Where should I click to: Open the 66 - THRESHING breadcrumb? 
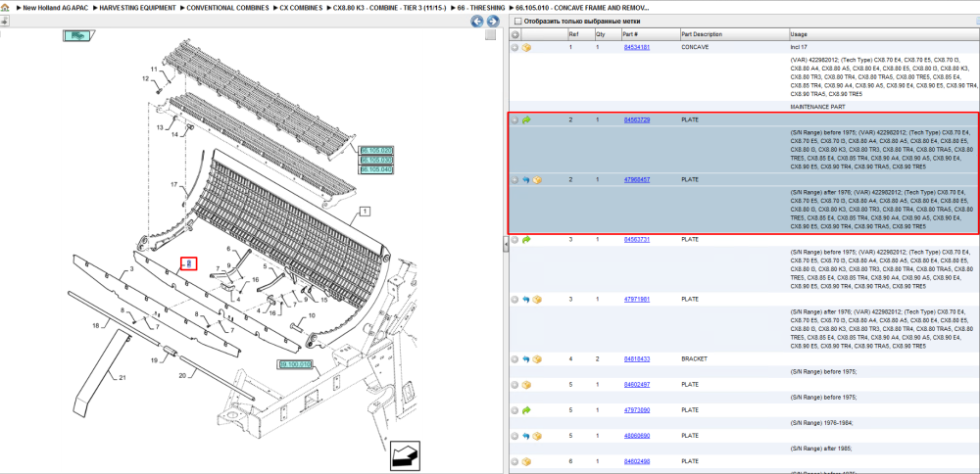(480, 8)
